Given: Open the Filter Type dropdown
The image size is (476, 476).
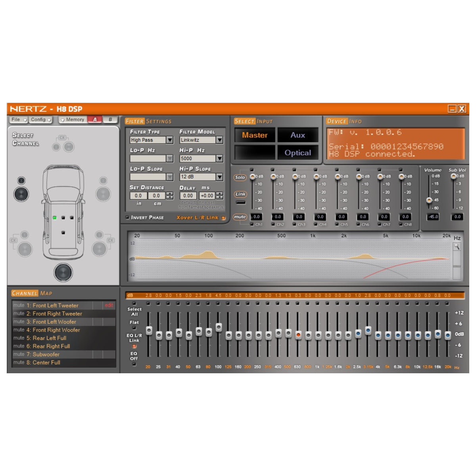Looking at the screenshot, I should point(170,140).
